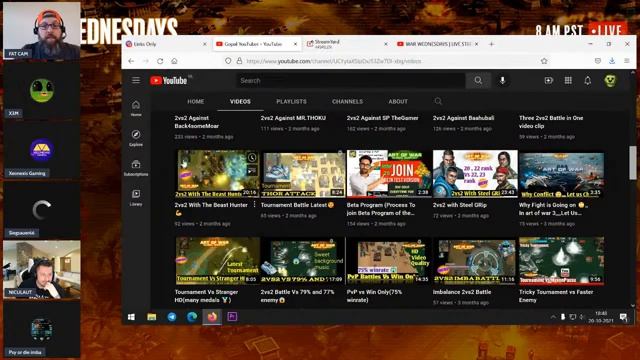Screen dimensions: 640x360
Task: Open the Windows notification center
Action: click(623, 317)
